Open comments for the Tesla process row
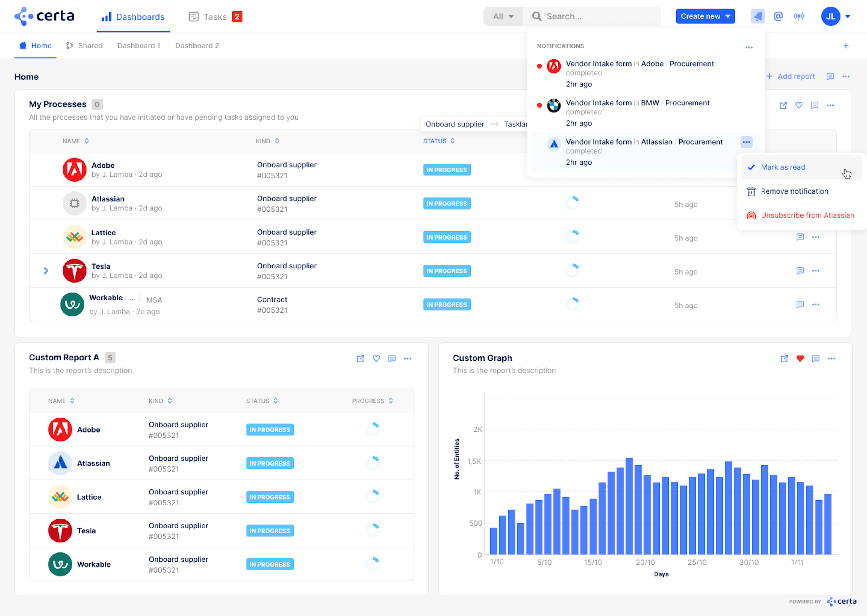Viewport: 867px width, 616px height. 800,271
